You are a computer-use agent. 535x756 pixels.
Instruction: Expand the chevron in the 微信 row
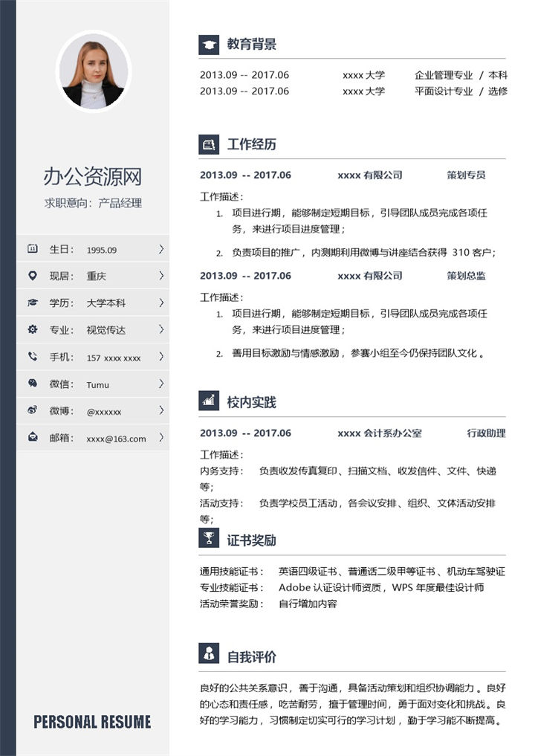pyautogui.click(x=161, y=384)
